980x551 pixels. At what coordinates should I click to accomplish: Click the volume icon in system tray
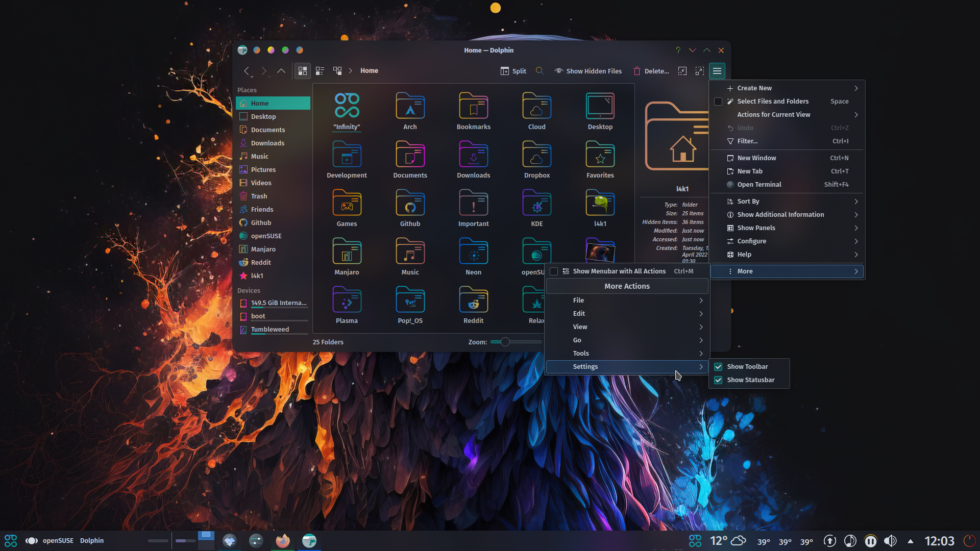[891, 541]
